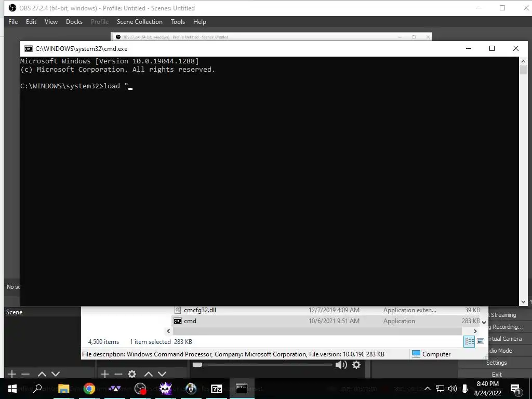Open the View menu in OBS
Image resolution: width=532 pixels, height=399 pixels.
(51, 22)
